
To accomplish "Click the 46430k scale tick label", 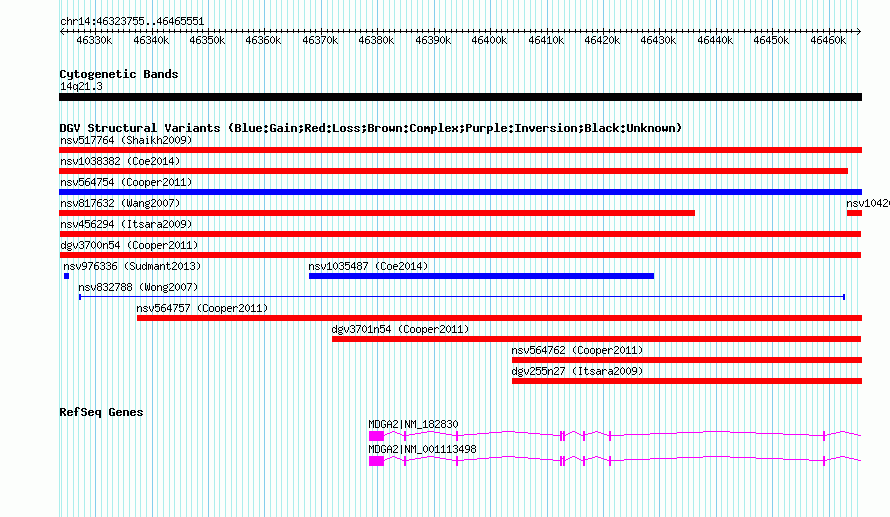I will pos(658,40).
